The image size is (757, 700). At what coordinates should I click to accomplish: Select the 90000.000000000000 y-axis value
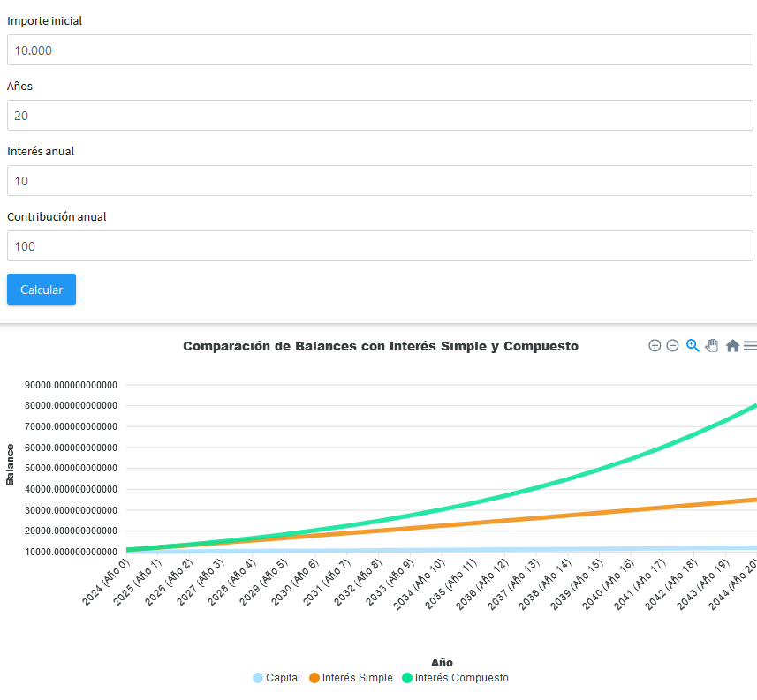[71, 385]
